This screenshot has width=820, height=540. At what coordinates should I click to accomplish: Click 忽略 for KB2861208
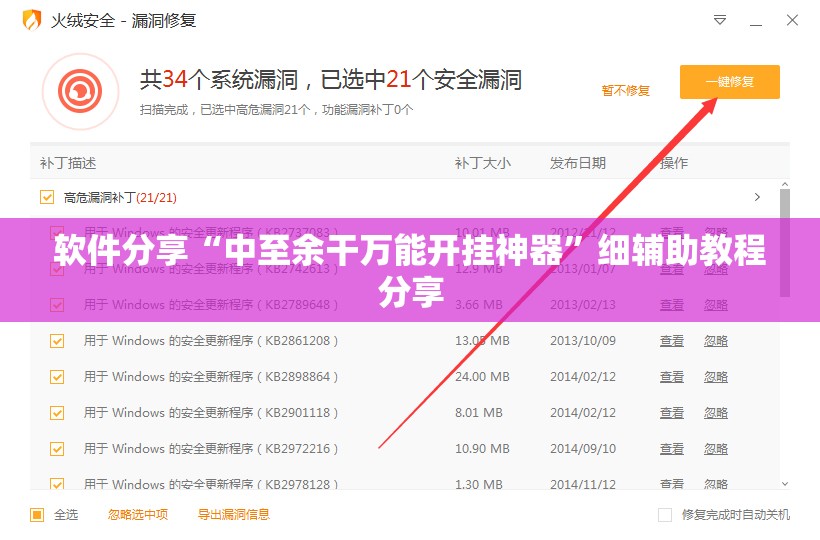716,341
